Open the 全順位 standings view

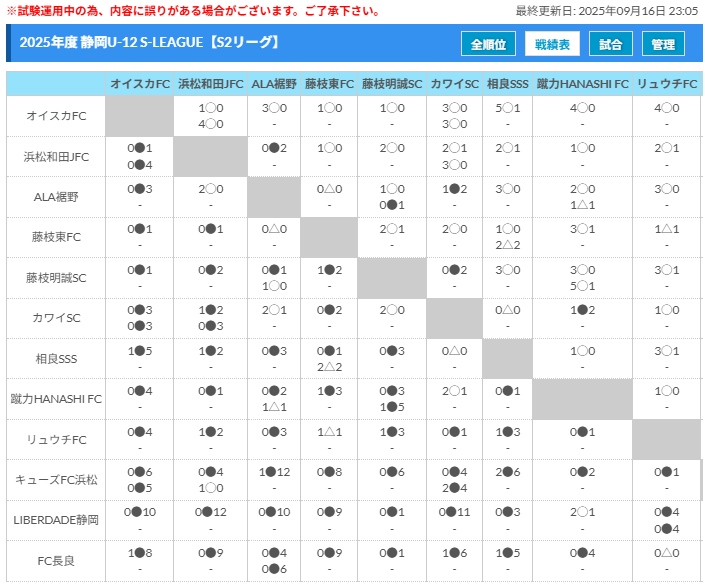(x=488, y=44)
